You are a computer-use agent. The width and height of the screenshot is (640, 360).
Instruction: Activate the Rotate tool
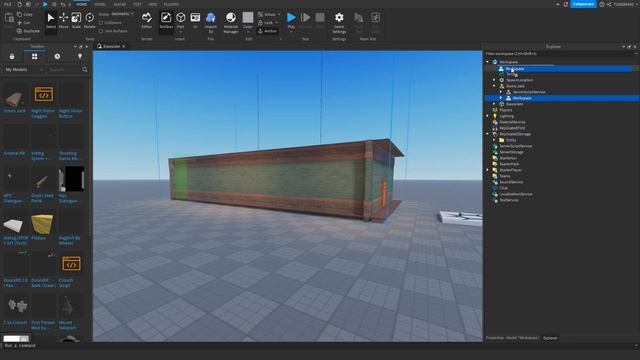[x=89, y=20]
